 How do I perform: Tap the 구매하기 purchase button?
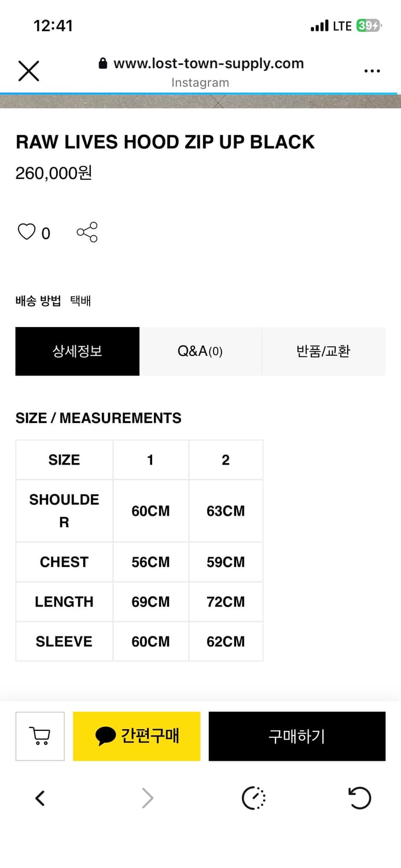click(x=297, y=735)
